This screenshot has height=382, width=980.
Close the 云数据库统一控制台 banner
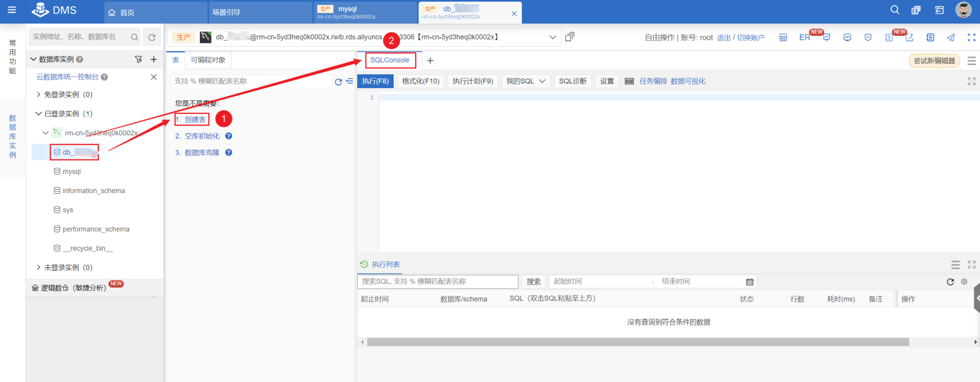coord(154,77)
